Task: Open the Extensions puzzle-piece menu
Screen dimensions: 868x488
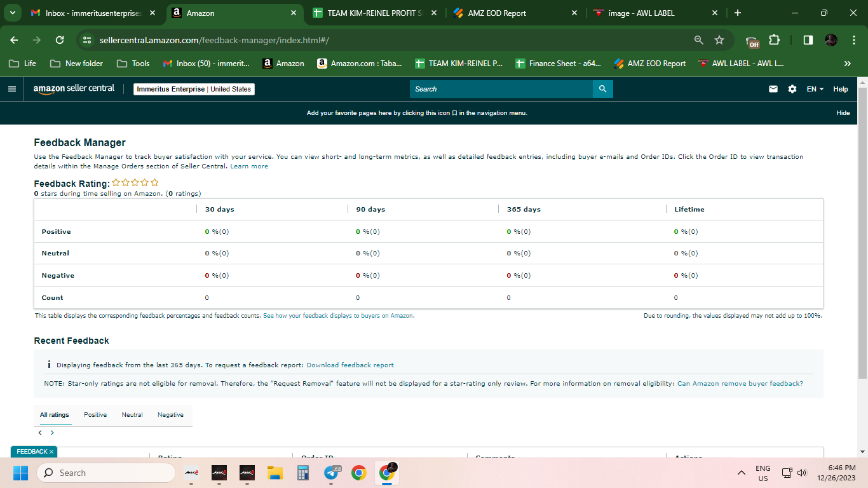Action: [x=774, y=40]
